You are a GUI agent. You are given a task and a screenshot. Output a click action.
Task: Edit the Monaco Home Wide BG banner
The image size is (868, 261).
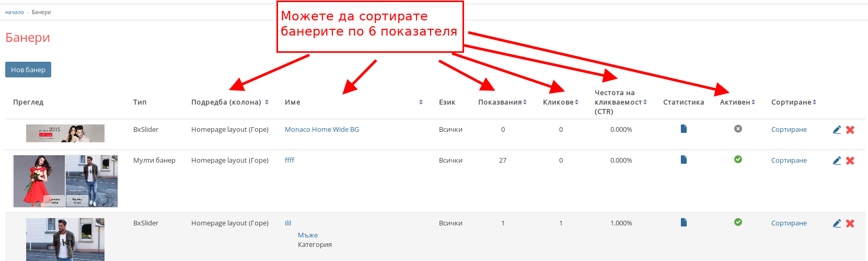click(837, 130)
